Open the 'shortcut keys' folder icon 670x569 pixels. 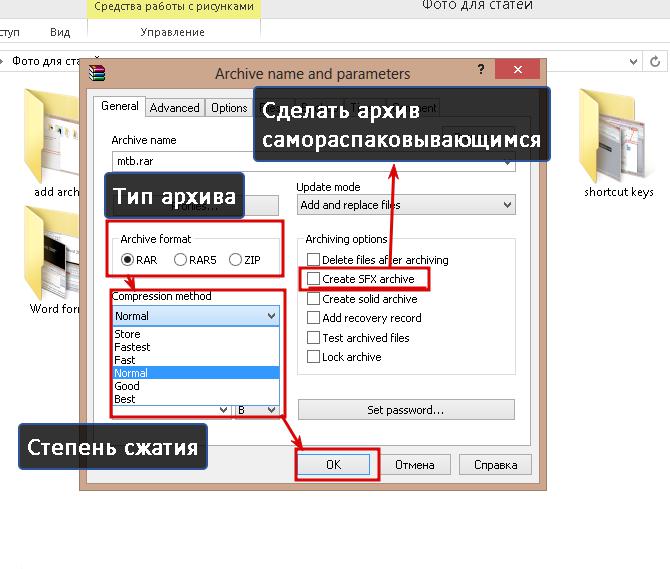(614, 137)
